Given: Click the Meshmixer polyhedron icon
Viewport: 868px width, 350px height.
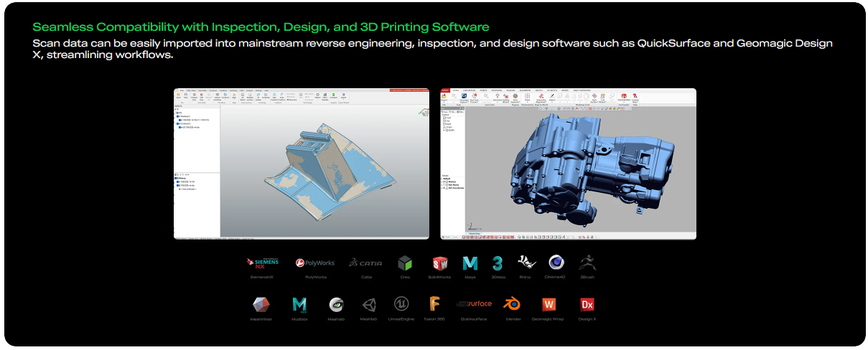Looking at the screenshot, I should (x=261, y=304).
